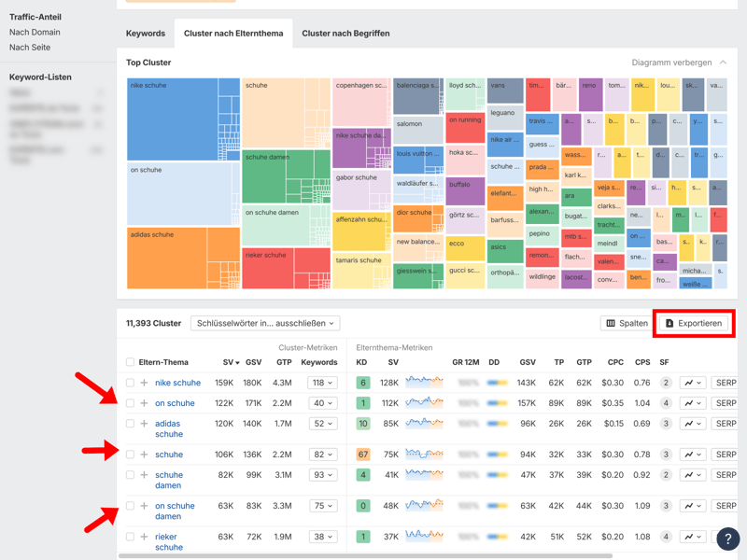
Task: Open the help question mark bubble
Action: (x=727, y=539)
